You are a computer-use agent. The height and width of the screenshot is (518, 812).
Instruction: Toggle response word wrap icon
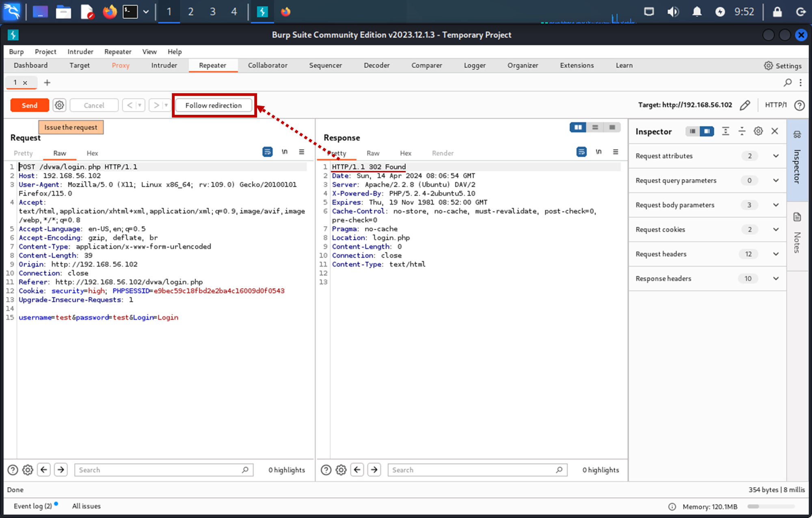[581, 152]
